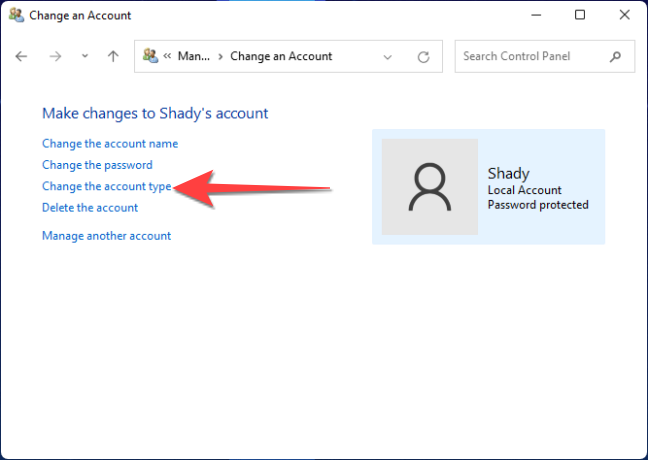Open Change the account type

click(x=107, y=186)
